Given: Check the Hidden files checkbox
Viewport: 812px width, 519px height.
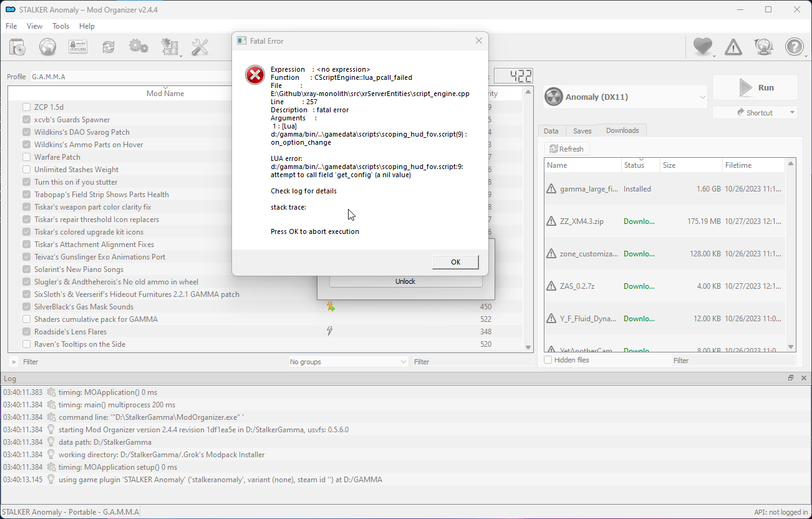Looking at the screenshot, I should (x=548, y=360).
